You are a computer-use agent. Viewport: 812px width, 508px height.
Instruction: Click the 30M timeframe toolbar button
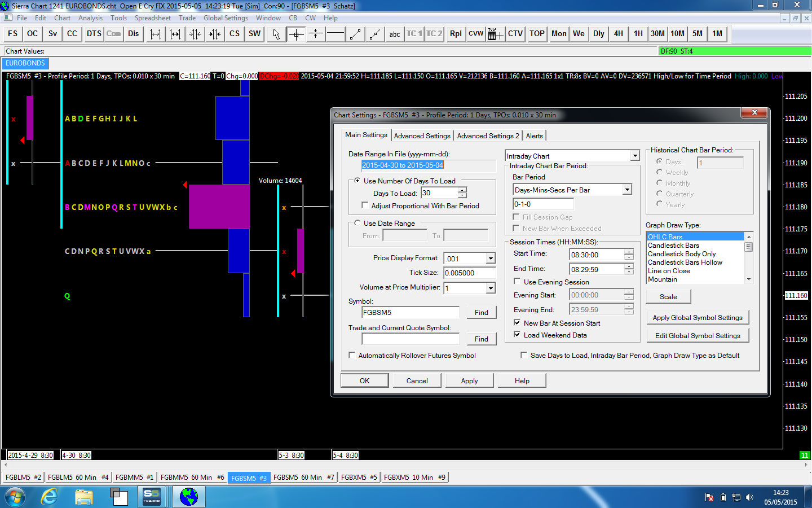[657, 34]
